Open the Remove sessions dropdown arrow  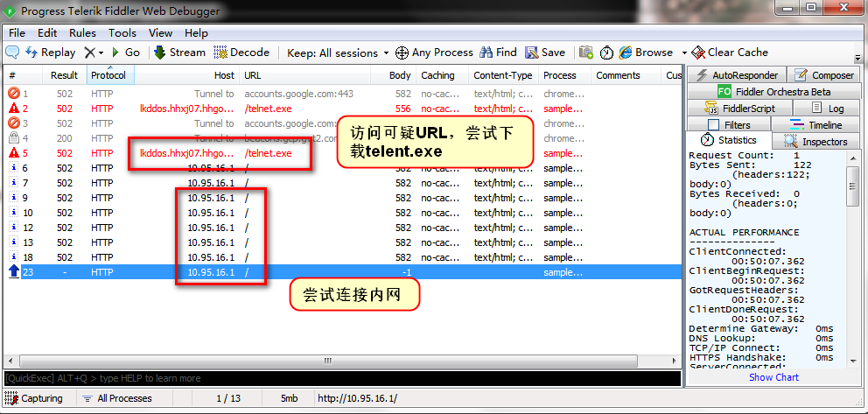point(101,53)
